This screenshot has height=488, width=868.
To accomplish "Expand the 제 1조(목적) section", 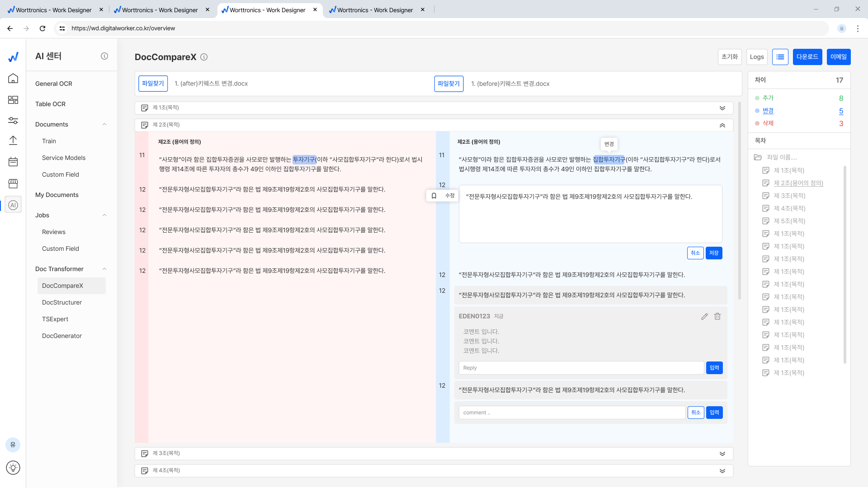I will 722,108.
